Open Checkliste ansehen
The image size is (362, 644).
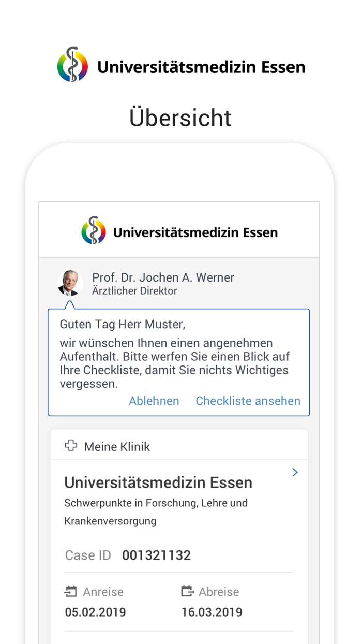(248, 401)
